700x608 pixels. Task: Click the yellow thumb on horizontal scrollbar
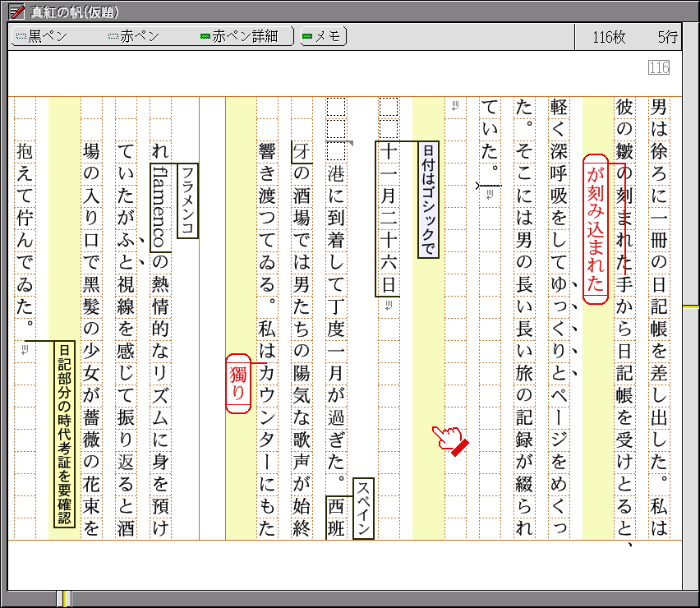[64, 598]
